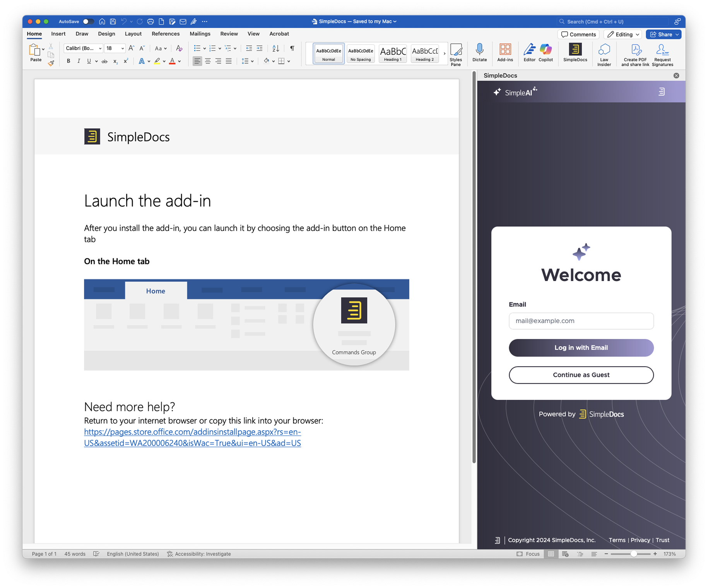Open the Styles Pane
This screenshot has height=588, width=708.
[456, 55]
